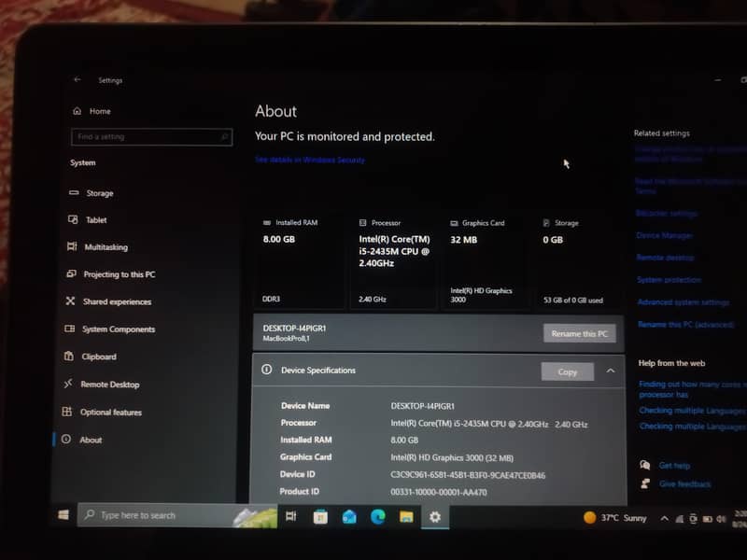This screenshot has height=560, width=747.
Task: Open See details in Windows Security link
Action: coord(310,160)
